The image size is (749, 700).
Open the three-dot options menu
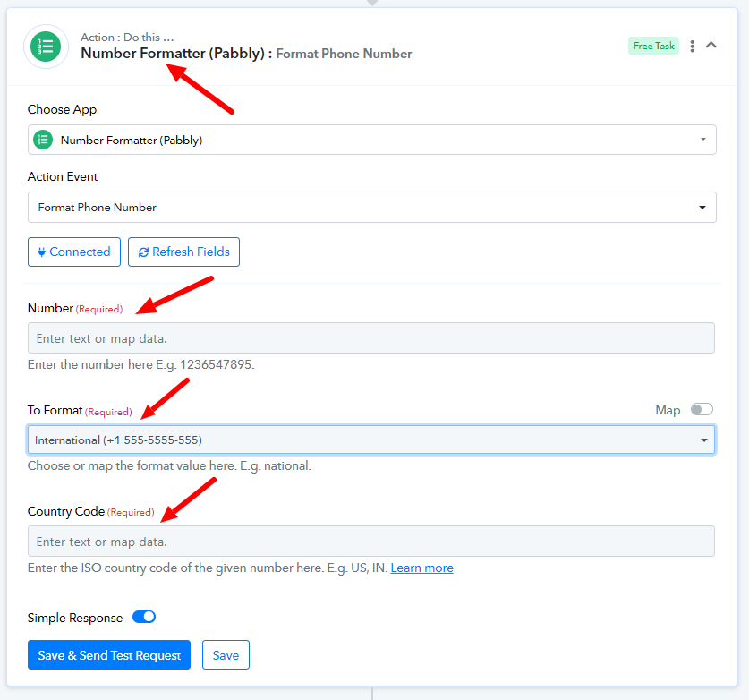coord(692,47)
